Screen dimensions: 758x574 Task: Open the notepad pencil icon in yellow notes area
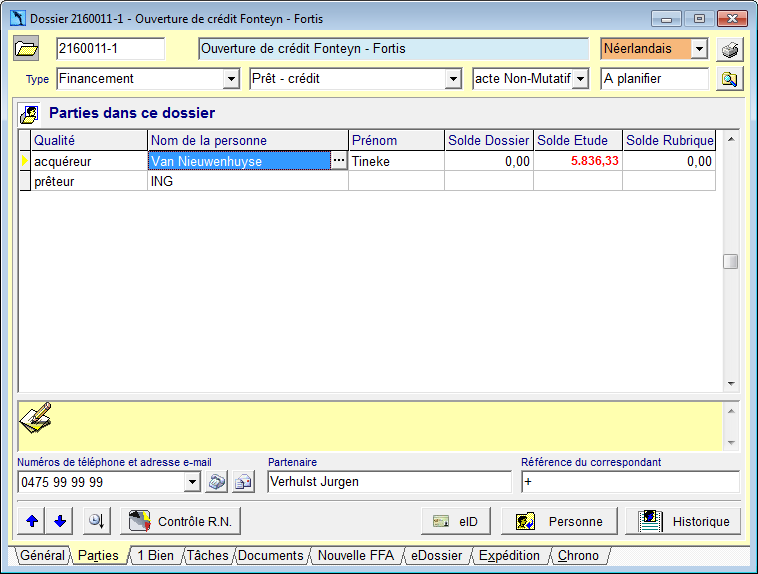pyautogui.click(x=36, y=418)
